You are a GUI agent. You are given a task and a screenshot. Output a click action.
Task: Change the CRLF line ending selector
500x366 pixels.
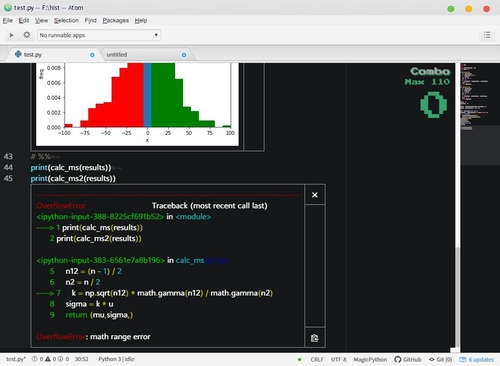pyautogui.click(x=317, y=359)
